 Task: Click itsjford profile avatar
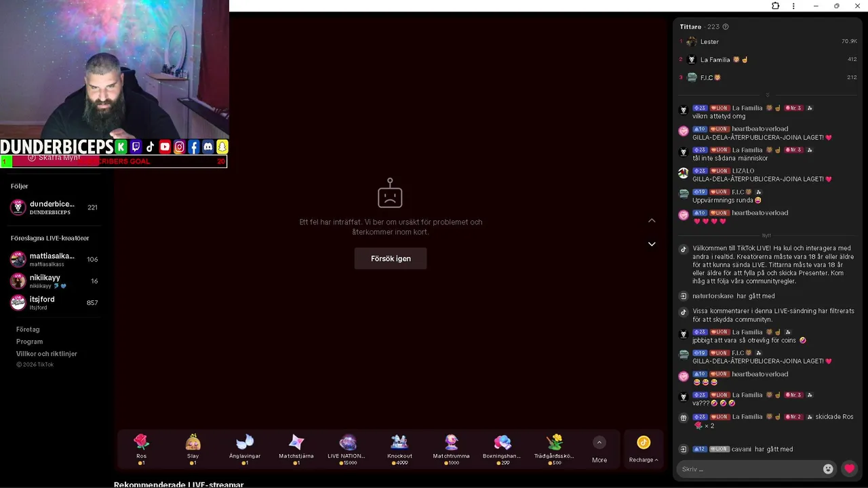click(x=18, y=303)
